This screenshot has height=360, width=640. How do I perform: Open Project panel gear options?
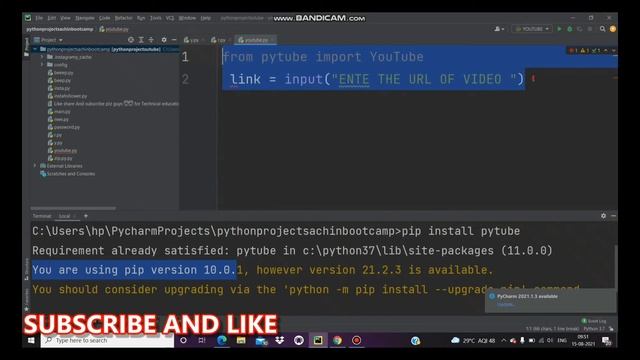(164, 40)
